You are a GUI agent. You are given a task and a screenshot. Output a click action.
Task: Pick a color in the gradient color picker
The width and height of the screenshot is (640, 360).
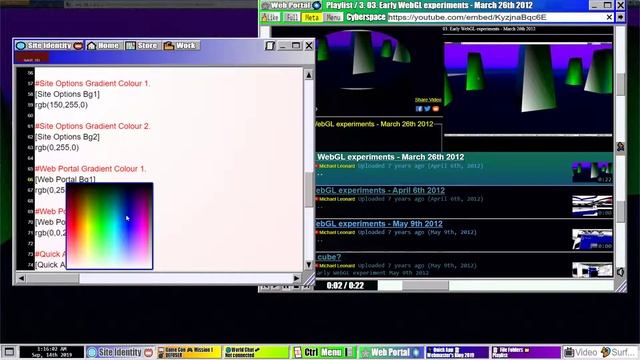coord(109,226)
